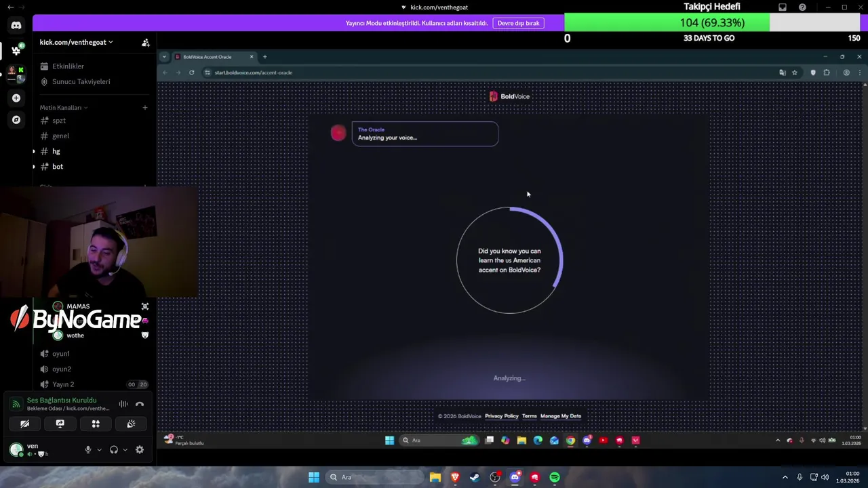868x488 pixels.
Task: Join the oyun1 voice channel
Action: click(x=61, y=354)
